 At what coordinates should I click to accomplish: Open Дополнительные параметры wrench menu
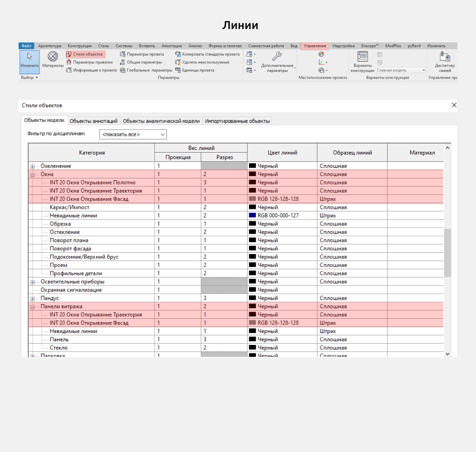(277, 62)
